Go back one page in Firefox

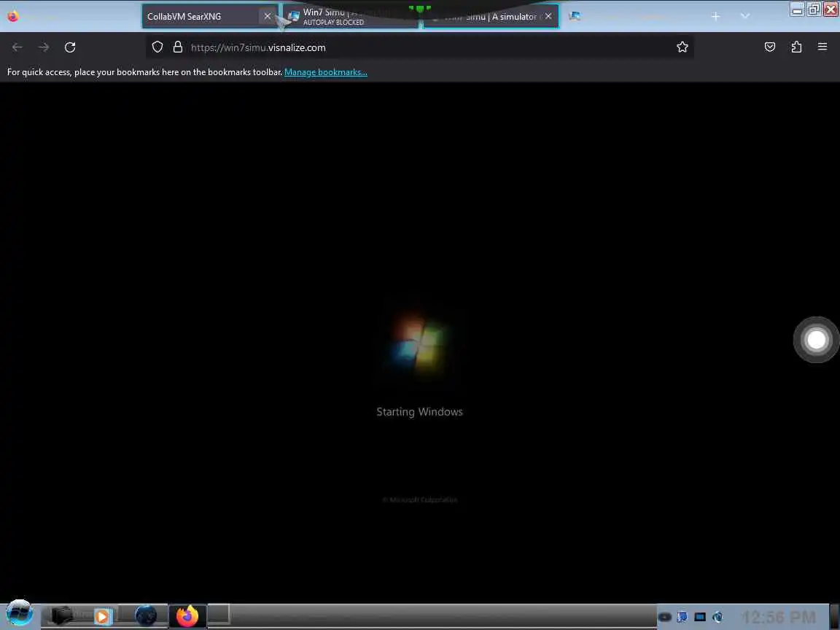(x=17, y=47)
